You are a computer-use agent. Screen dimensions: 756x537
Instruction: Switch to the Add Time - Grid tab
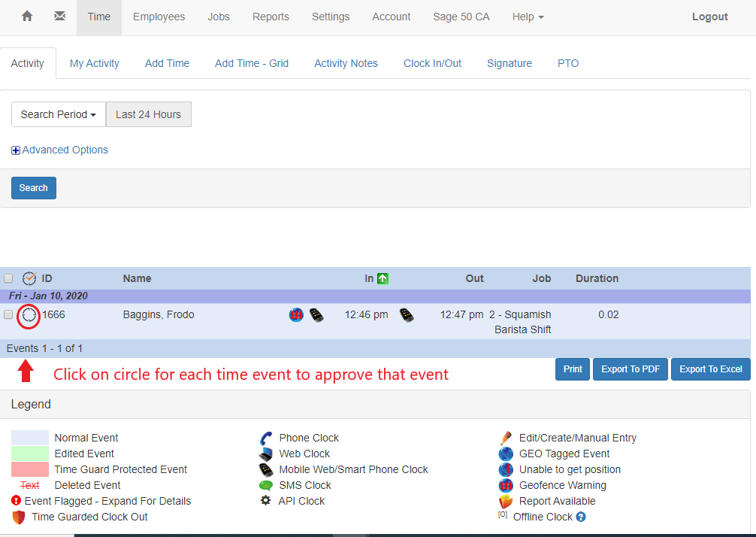pyautogui.click(x=252, y=63)
